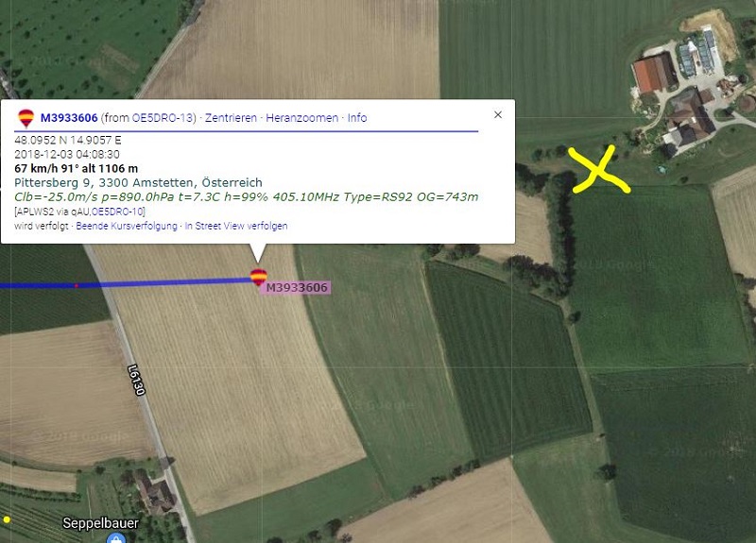Image resolution: width=756 pixels, height=543 pixels.
Task: Click the OE5DRO-10 igate link
Action: (118, 212)
